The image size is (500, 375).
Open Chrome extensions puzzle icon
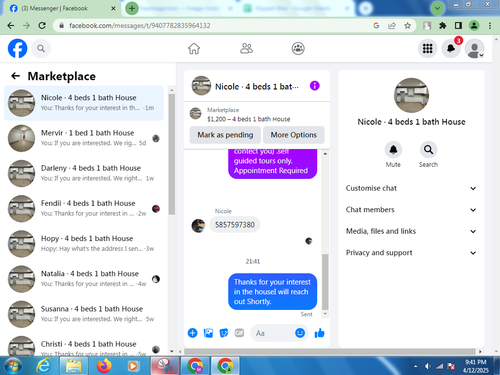pos(443,26)
